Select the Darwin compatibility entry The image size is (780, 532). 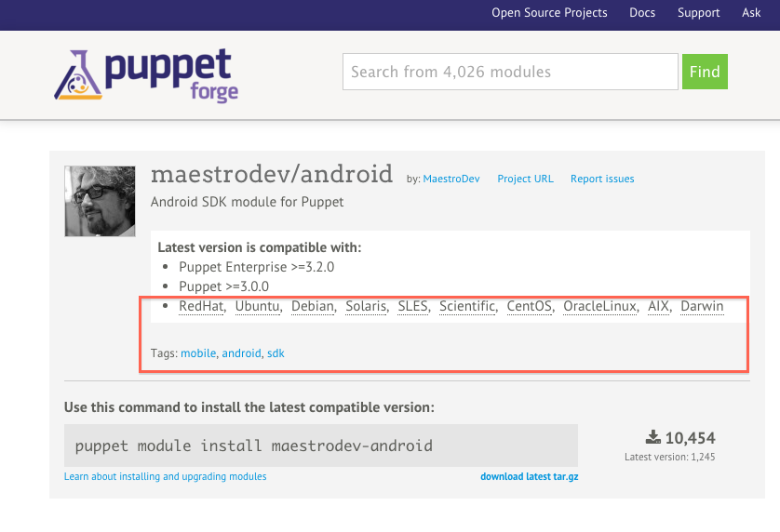tap(702, 306)
